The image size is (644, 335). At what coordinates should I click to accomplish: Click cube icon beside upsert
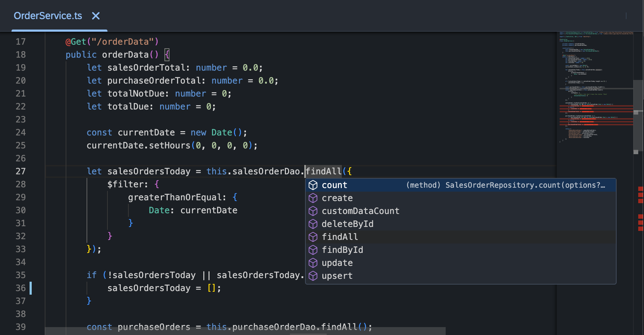[x=313, y=276]
